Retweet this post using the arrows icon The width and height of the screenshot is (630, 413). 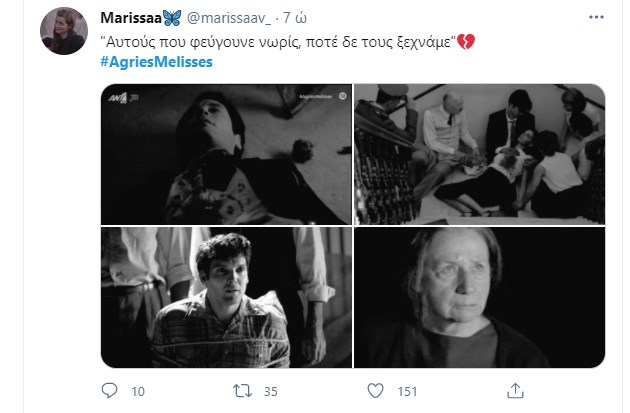pyautogui.click(x=242, y=391)
